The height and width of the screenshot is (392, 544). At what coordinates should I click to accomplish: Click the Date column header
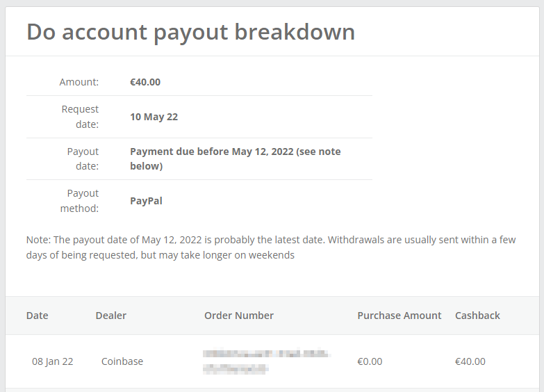[x=38, y=316]
